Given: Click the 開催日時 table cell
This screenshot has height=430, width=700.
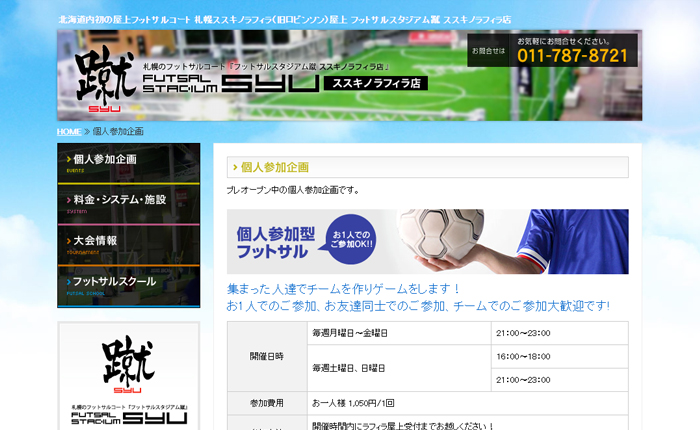Looking at the screenshot, I should (x=267, y=356).
